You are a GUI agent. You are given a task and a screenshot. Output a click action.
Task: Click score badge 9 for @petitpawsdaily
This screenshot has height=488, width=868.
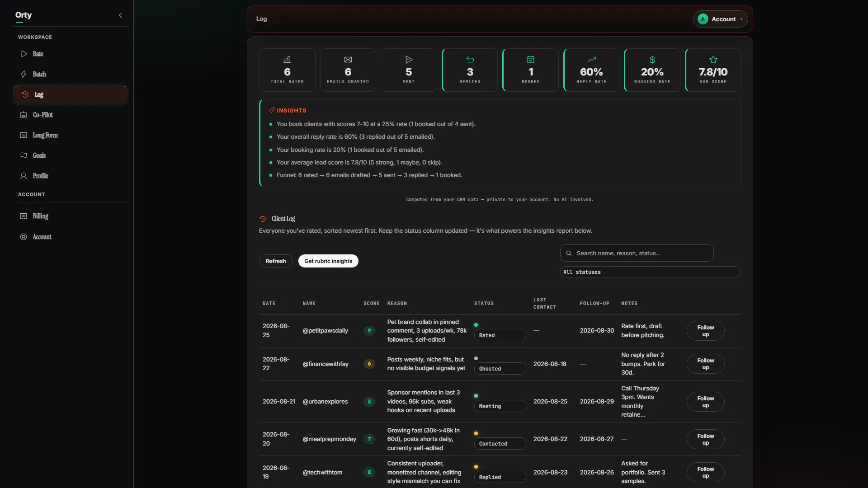[x=369, y=331]
